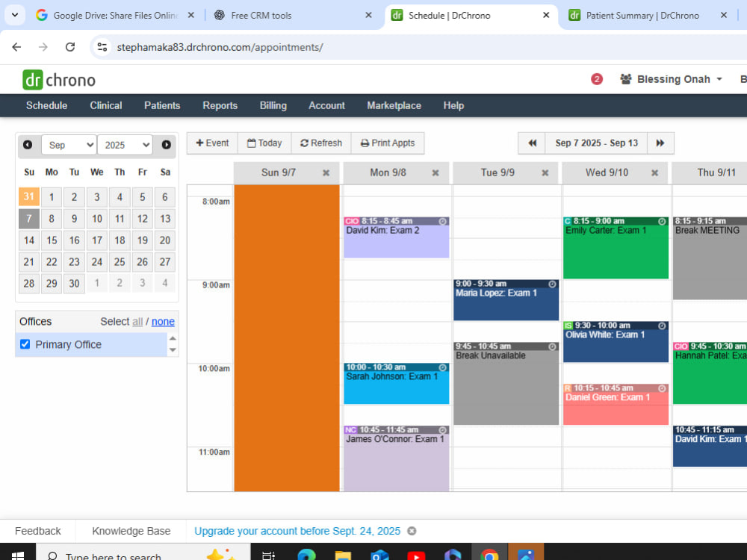747x560 pixels.
Task: Open the Sep 7 2025 - Sep 13 date range
Action: (x=596, y=143)
